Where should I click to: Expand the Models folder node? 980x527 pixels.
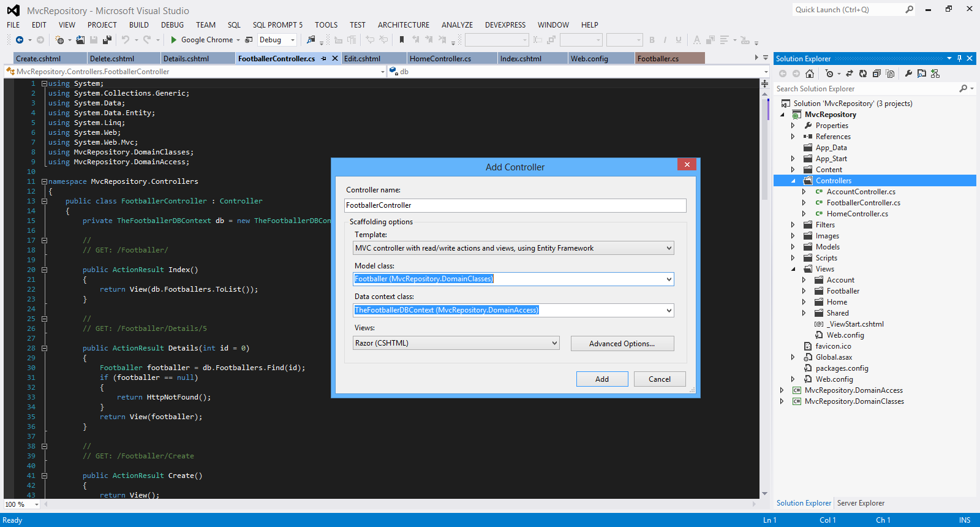(x=793, y=247)
